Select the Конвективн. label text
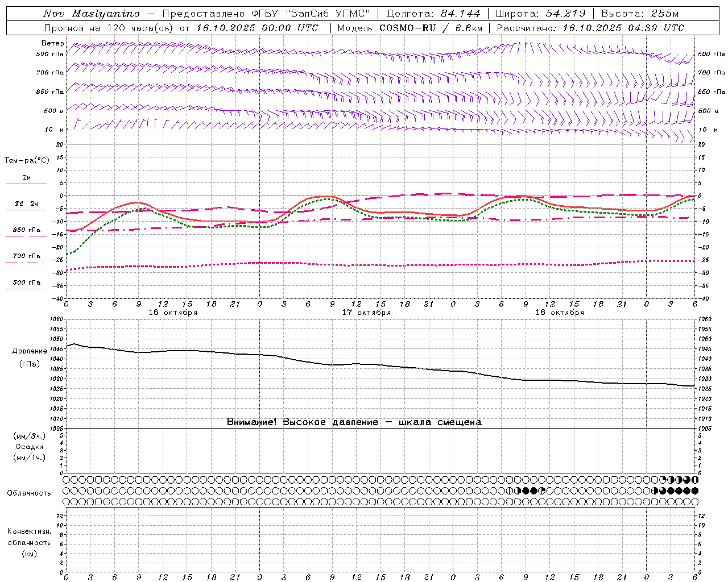This screenshot has height=582, width=728. [x=29, y=531]
